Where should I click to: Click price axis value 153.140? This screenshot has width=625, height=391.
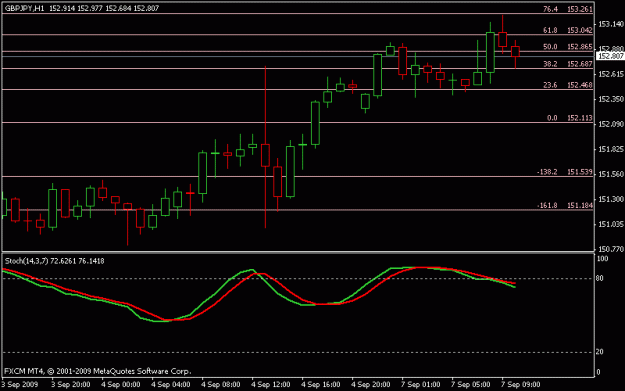tap(611, 24)
